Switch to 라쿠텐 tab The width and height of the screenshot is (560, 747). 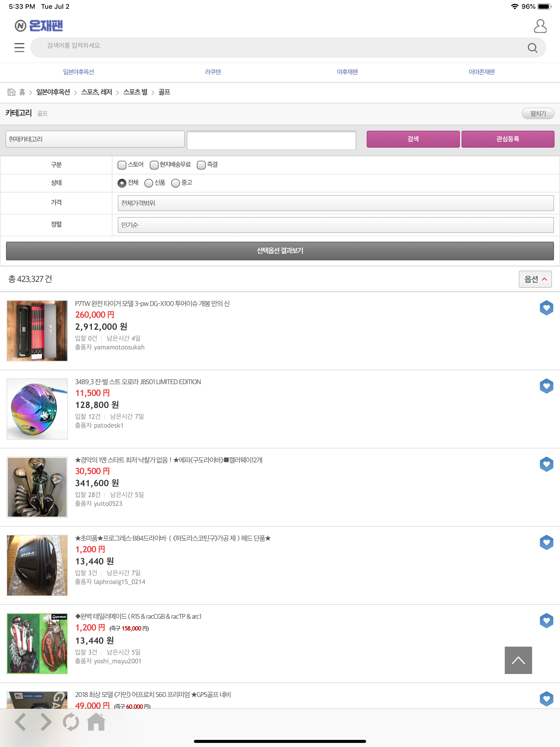tap(213, 72)
